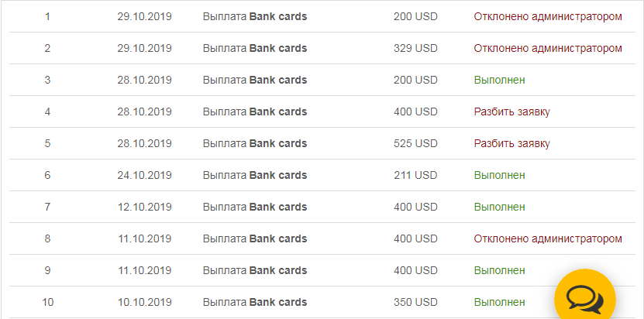Click the "Выполнен" status in row 3
This screenshot has height=319, width=644.
pyautogui.click(x=499, y=80)
